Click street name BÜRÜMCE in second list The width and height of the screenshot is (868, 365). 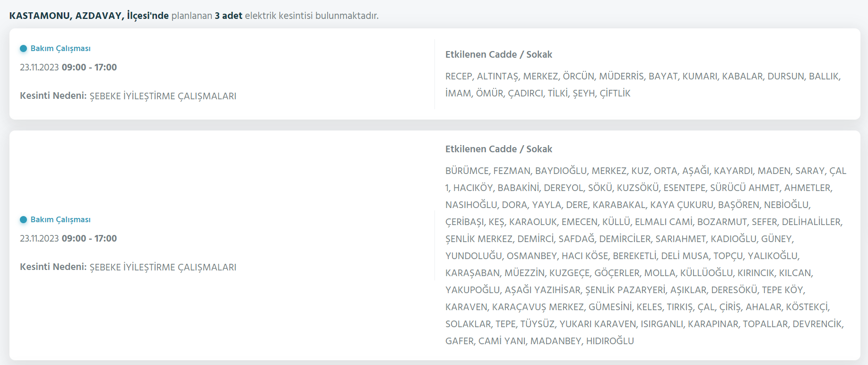click(x=467, y=171)
